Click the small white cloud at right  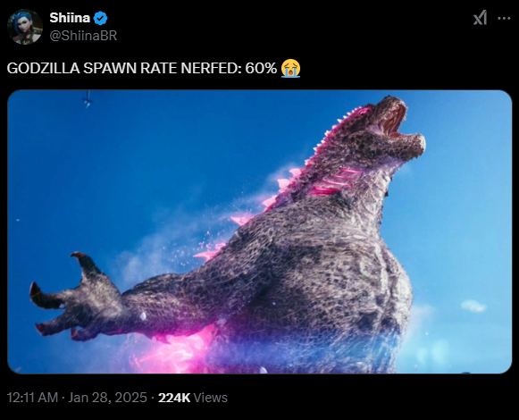473,306
